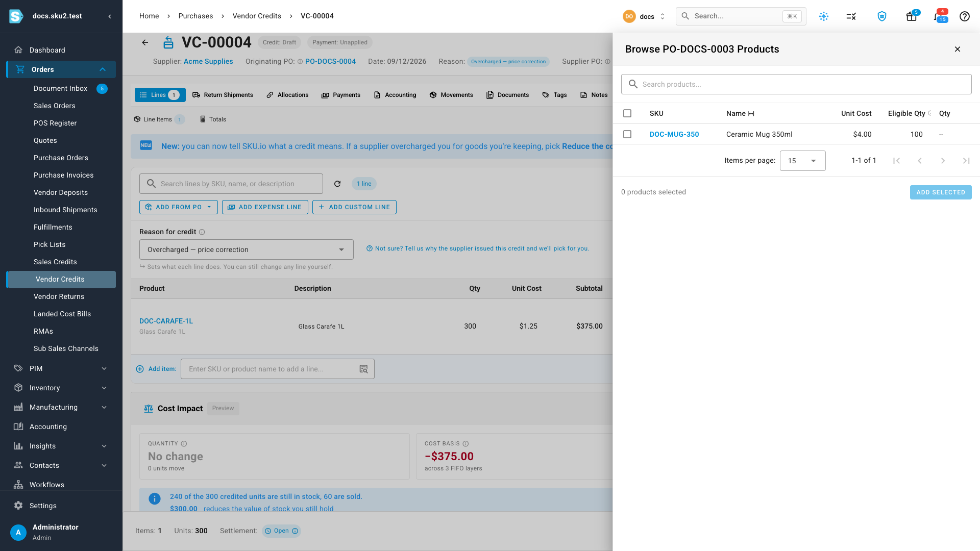The image size is (980, 551).
Task: Open the Items per page dropdown
Action: 802,161
